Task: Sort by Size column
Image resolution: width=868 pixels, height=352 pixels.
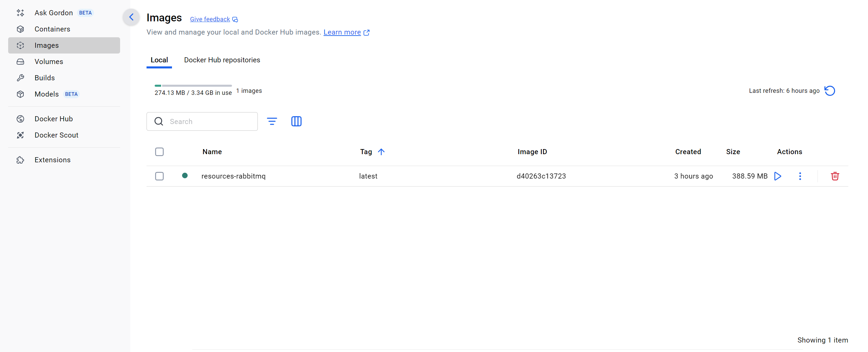Action: pos(733,152)
